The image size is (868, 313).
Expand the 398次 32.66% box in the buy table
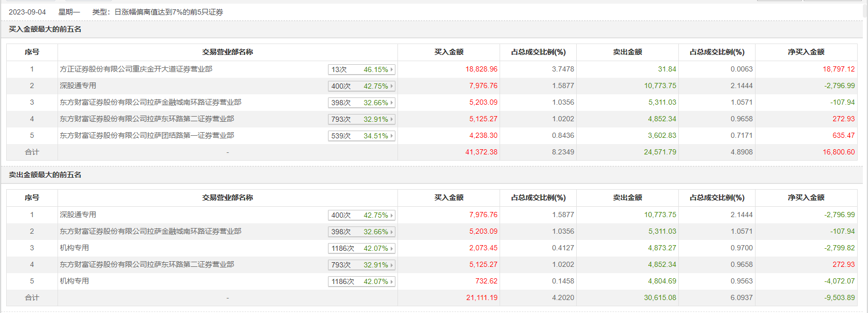pos(361,103)
